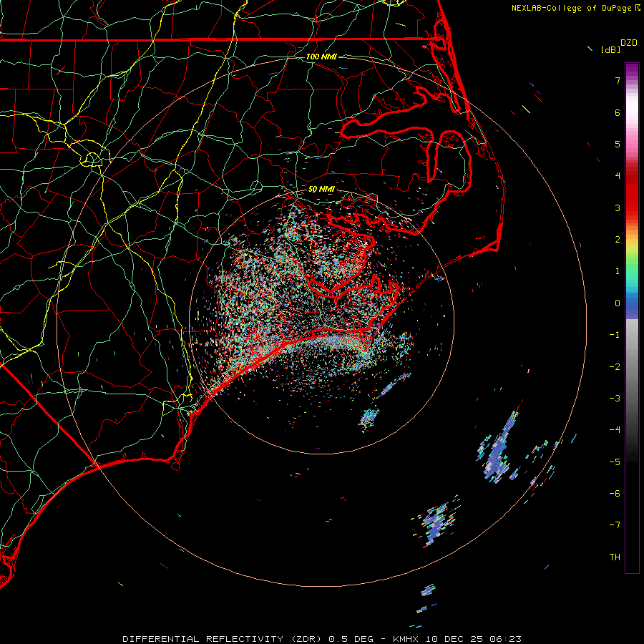Select the -6 value on color scale
This screenshot has height=644, width=644.
[615, 494]
